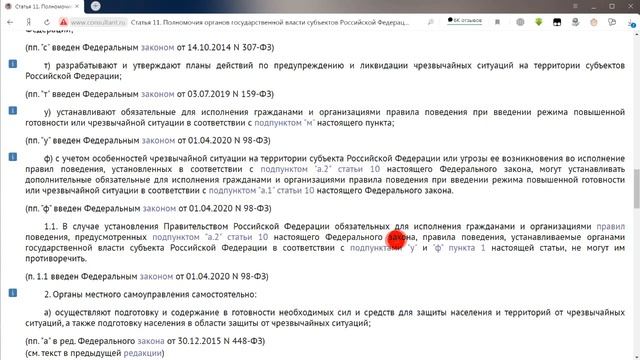Open the black square extension icon
The width and height of the screenshot is (640, 360).
point(557,22)
